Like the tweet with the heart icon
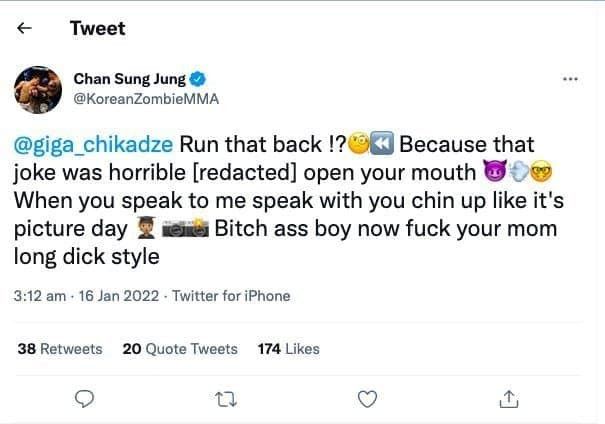605x424 pixels. click(x=367, y=400)
